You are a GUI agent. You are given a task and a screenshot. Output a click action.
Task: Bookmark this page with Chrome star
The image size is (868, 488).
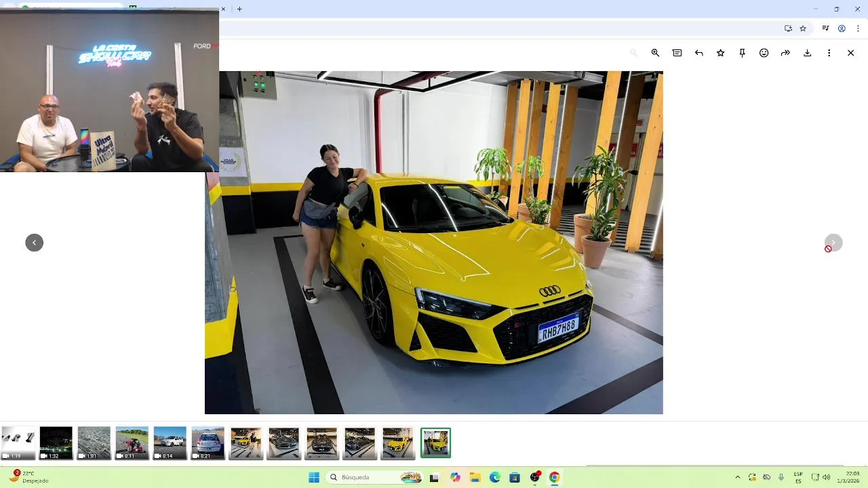(x=803, y=28)
